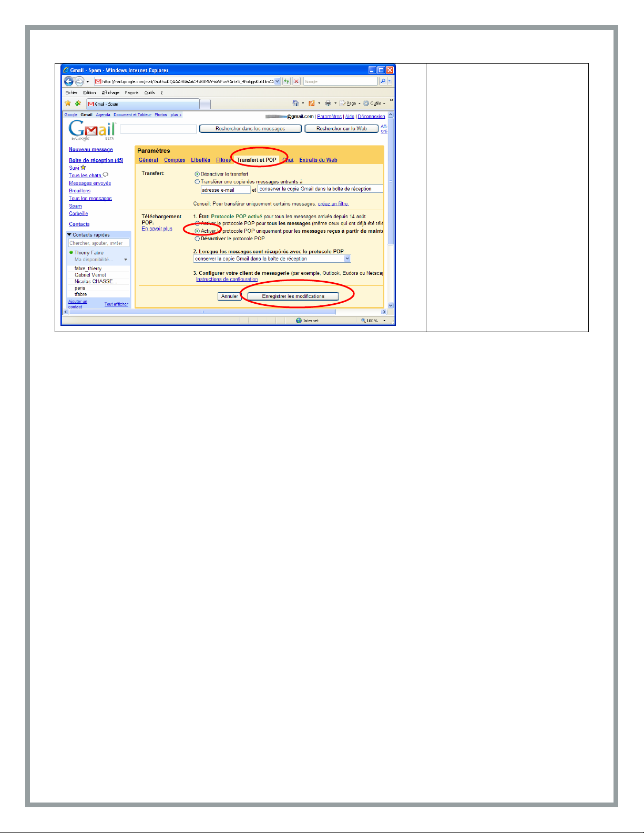
Task: Switch to the Filtres settings tab
Action: (223, 160)
